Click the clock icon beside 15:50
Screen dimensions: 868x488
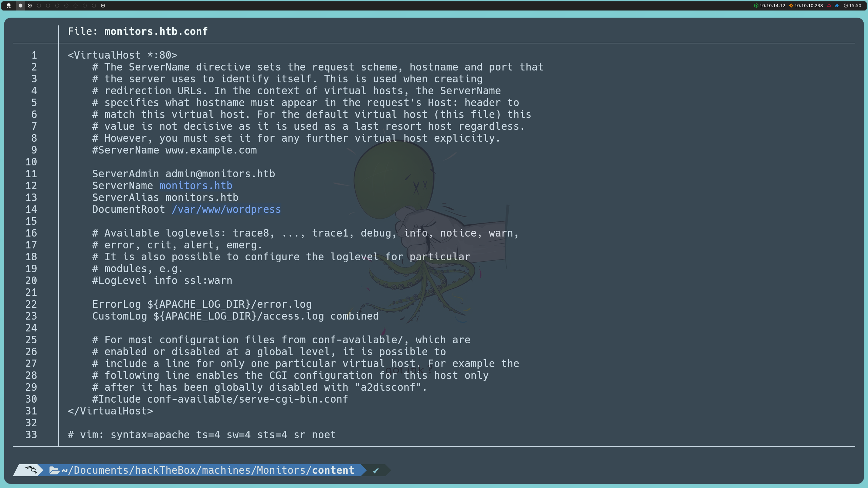pos(846,5)
